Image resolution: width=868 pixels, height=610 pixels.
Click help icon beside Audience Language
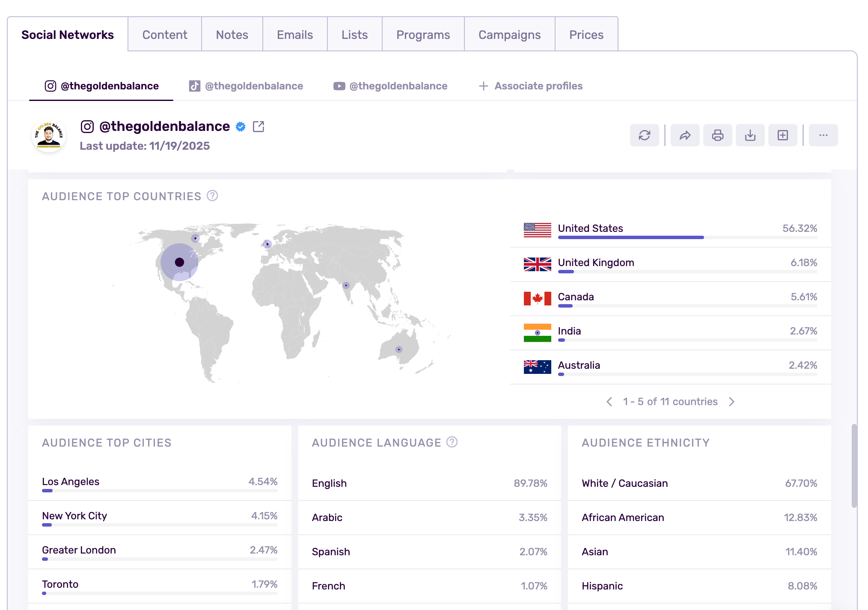452,442
